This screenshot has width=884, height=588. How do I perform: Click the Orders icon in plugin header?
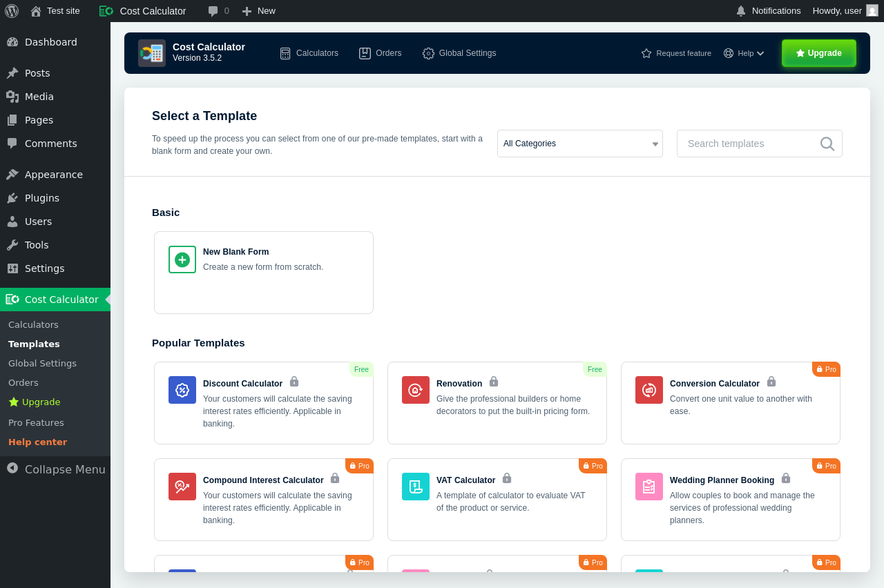(x=365, y=53)
